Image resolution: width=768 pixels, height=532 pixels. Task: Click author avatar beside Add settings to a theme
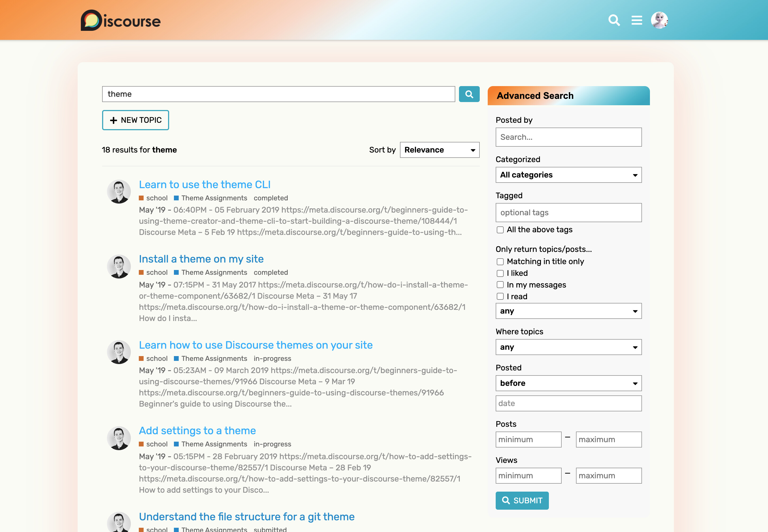[x=119, y=438]
